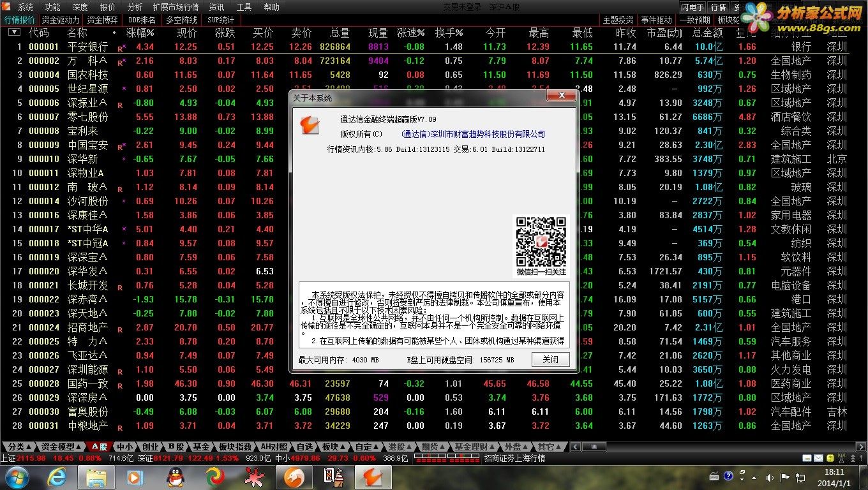Open the colorful swirl browser icon on taskbar
Screen dimensions: 868x490
click(215, 477)
